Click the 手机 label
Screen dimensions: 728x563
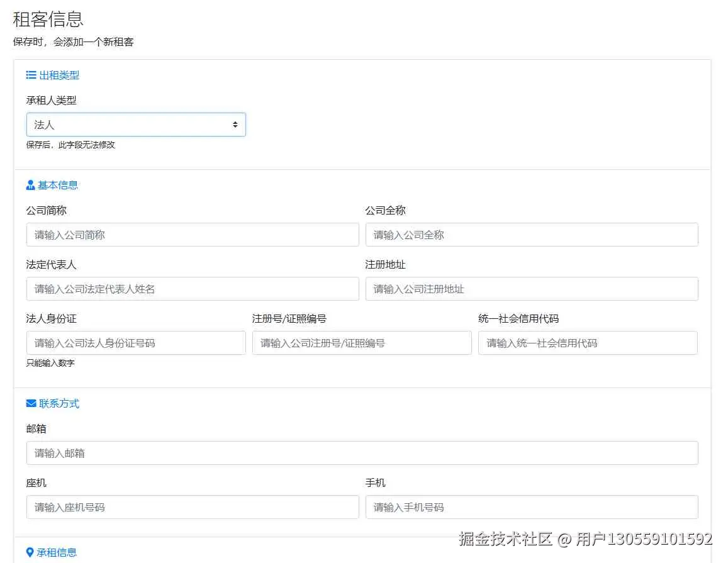tap(375, 482)
